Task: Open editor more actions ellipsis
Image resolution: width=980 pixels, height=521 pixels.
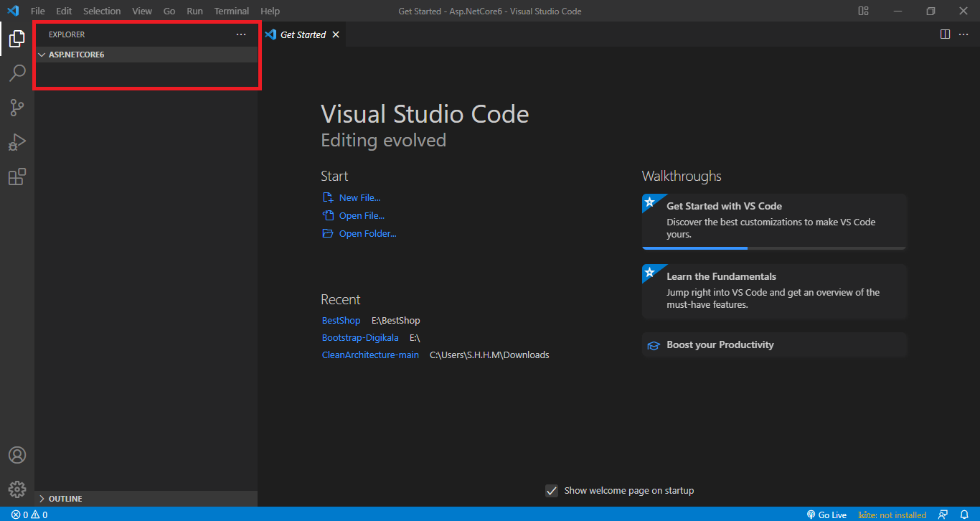Action: [963, 34]
